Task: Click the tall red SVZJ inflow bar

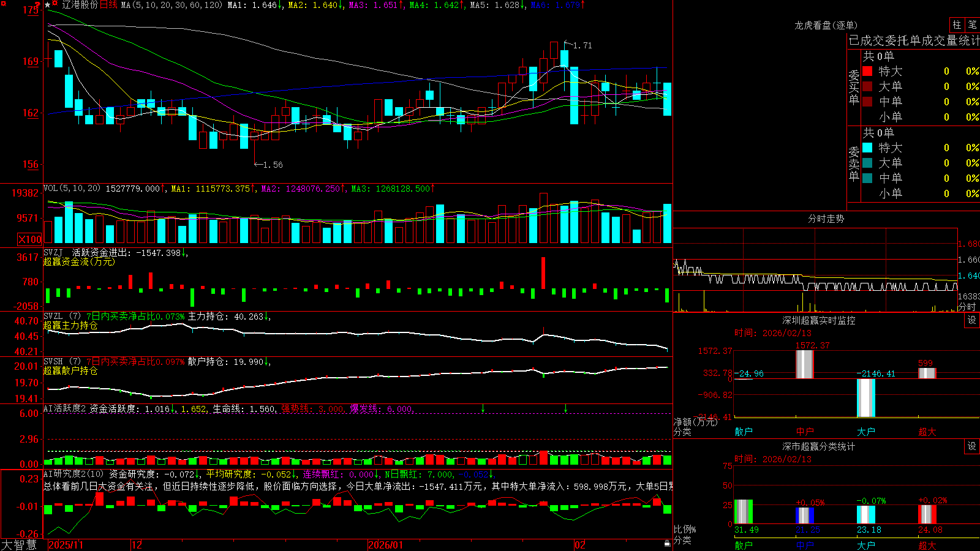Action: (x=543, y=273)
